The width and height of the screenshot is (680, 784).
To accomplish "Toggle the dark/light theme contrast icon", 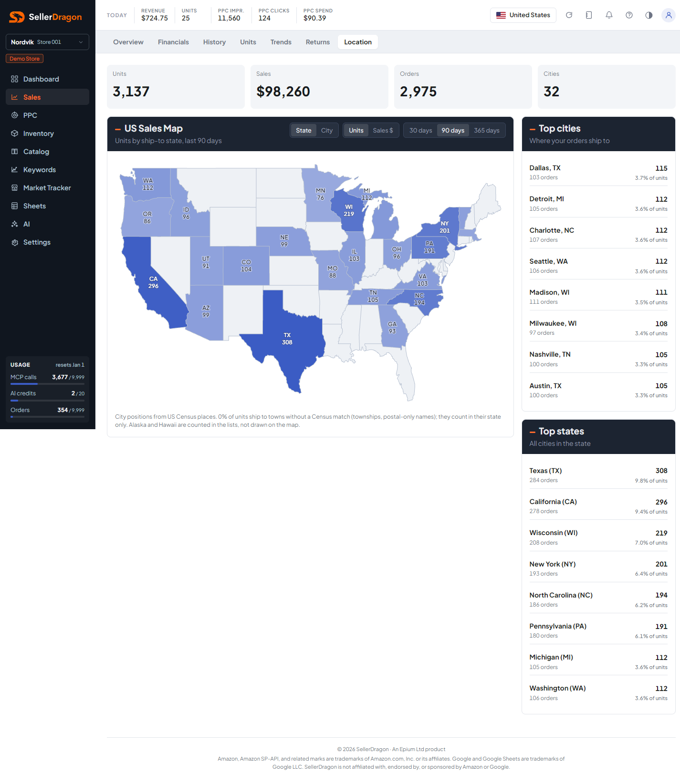I will [x=649, y=15].
